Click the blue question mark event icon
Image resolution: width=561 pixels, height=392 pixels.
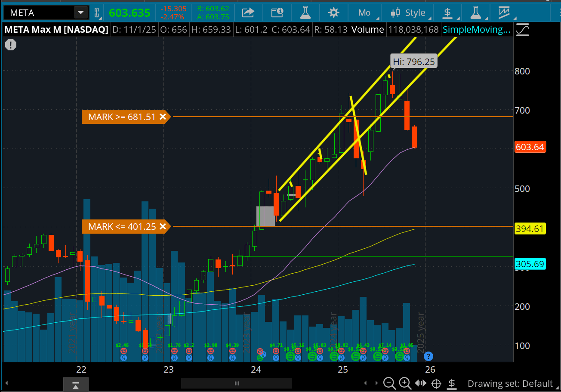pyautogui.click(x=428, y=356)
